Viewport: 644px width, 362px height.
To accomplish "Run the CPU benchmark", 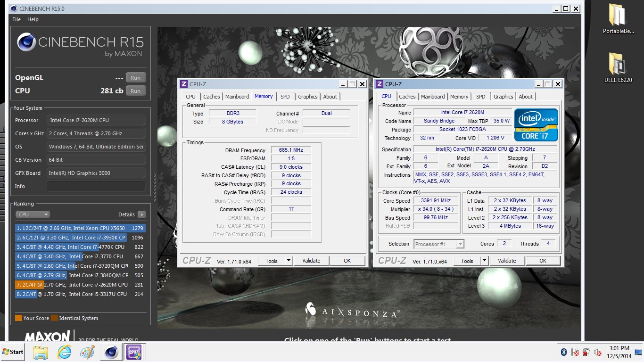I will point(136,91).
